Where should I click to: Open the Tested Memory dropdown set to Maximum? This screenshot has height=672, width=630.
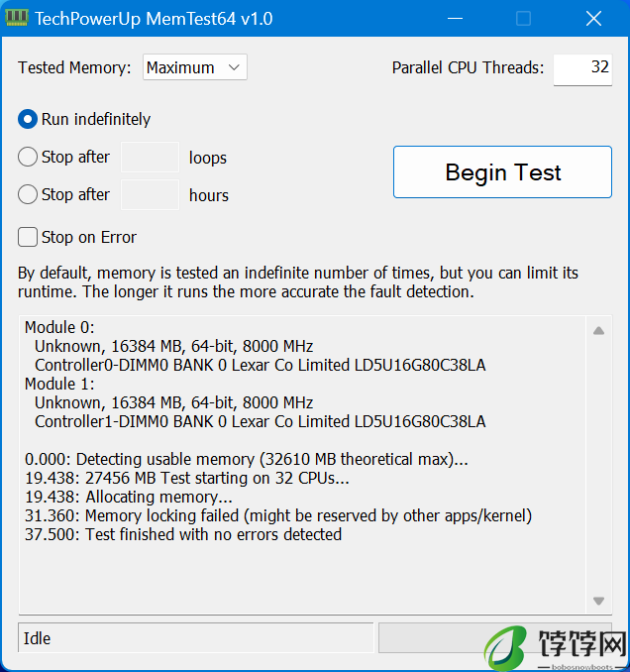(x=195, y=67)
